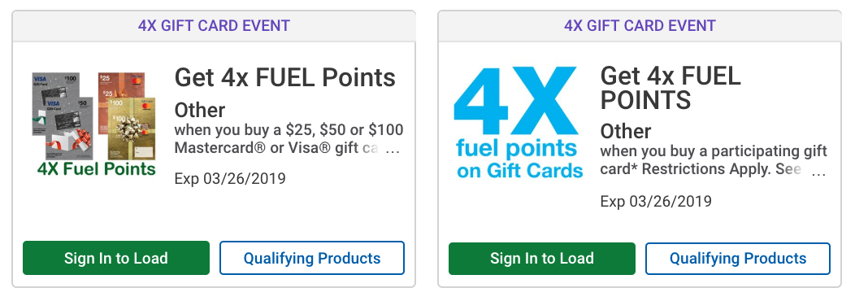Screen dimensions: 868x301
Task: Expand truncated description ellipsis on participating gift card coupon
Action: [818, 172]
